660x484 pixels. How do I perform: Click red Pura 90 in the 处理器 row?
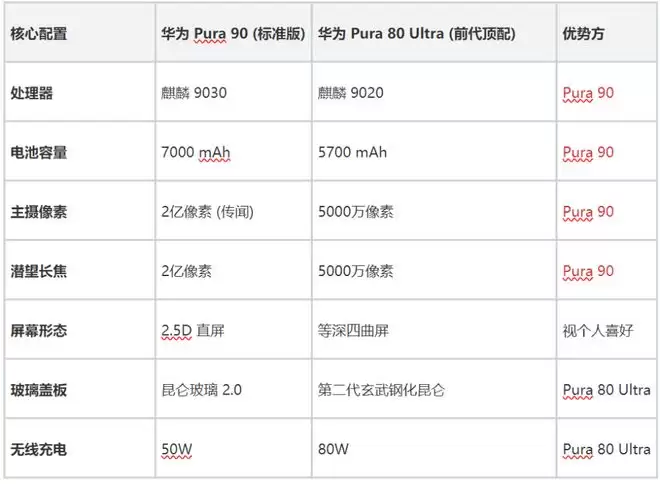pyautogui.click(x=588, y=93)
